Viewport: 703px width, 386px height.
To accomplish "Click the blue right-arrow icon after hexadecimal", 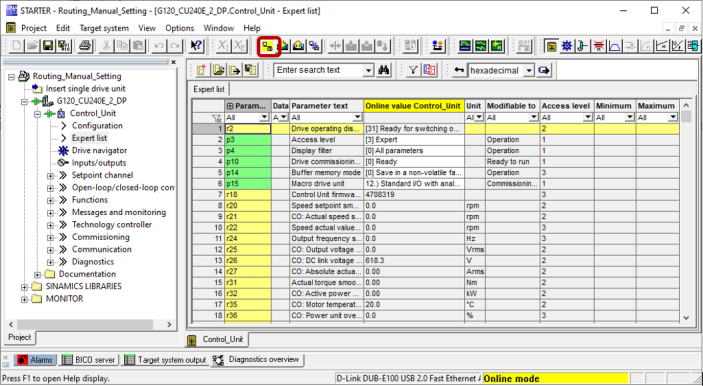I will pyautogui.click(x=544, y=70).
